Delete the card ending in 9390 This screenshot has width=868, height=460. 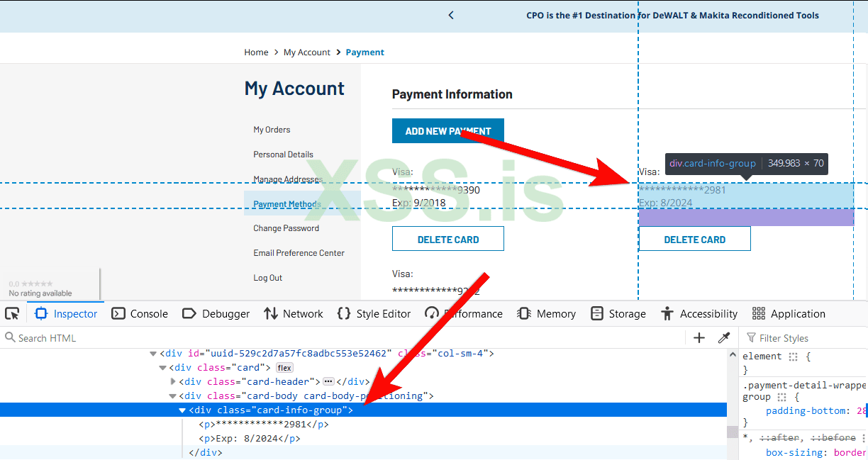(448, 239)
